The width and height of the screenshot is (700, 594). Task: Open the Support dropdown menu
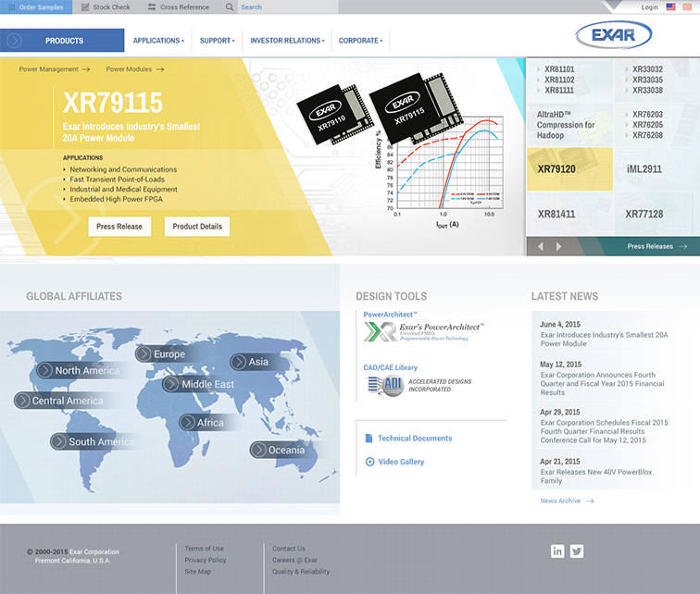[218, 41]
